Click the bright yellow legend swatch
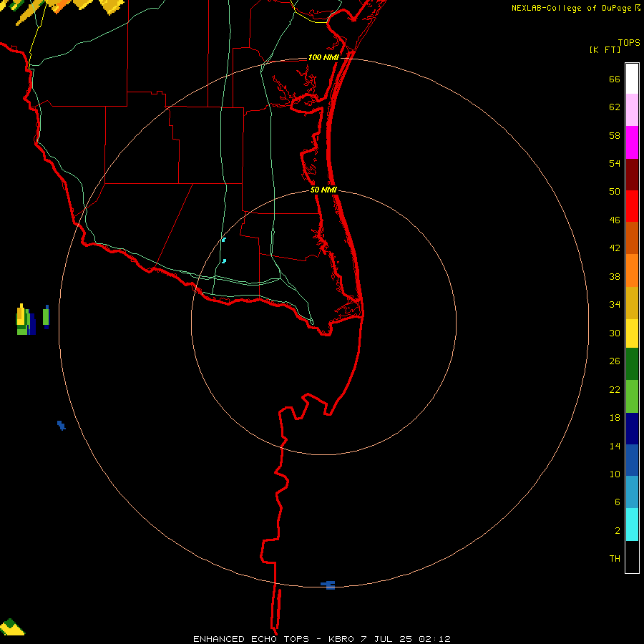The width and height of the screenshot is (644, 644). [632, 333]
